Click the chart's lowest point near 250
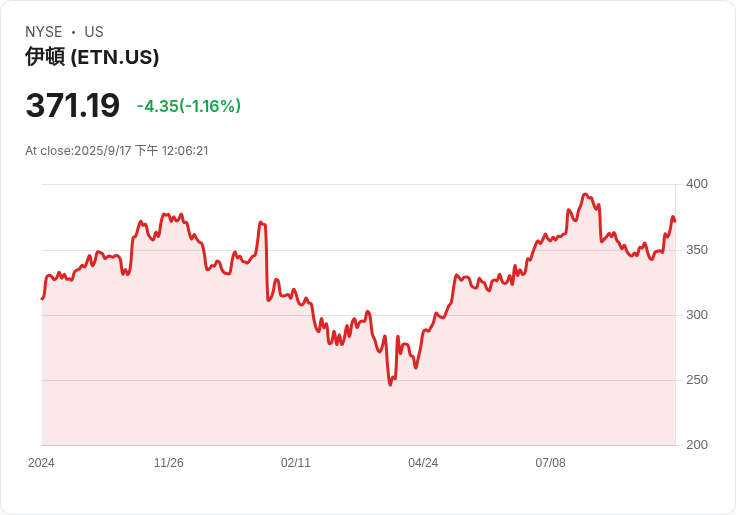The height and width of the screenshot is (515, 736). click(390, 385)
